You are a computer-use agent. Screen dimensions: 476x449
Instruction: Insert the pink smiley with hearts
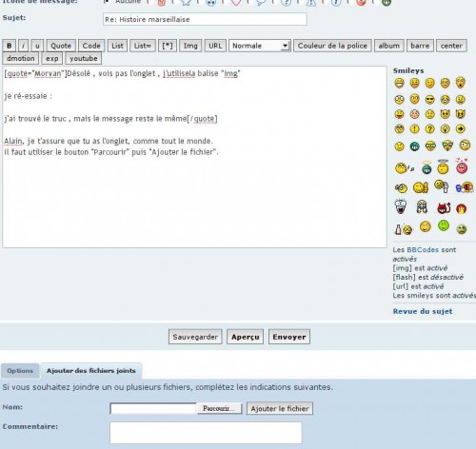pos(462,166)
